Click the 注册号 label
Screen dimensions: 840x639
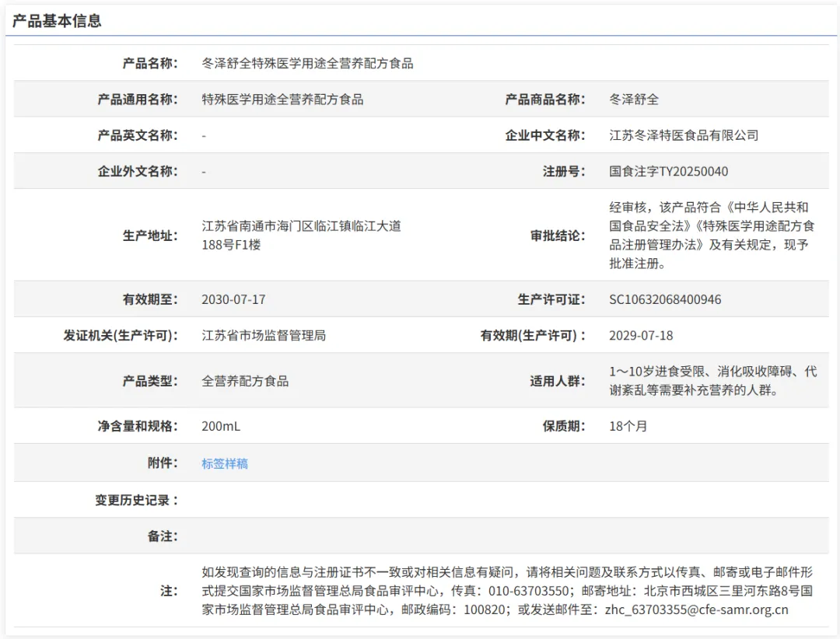pos(564,171)
